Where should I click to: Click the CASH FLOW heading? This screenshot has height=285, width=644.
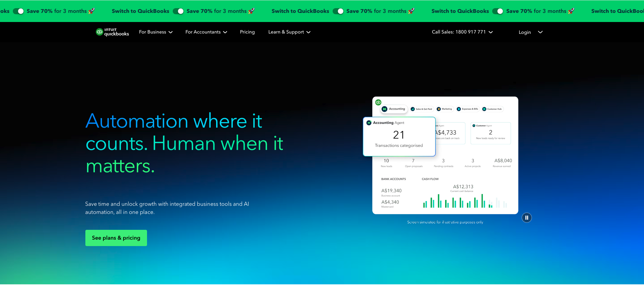[x=430, y=179]
